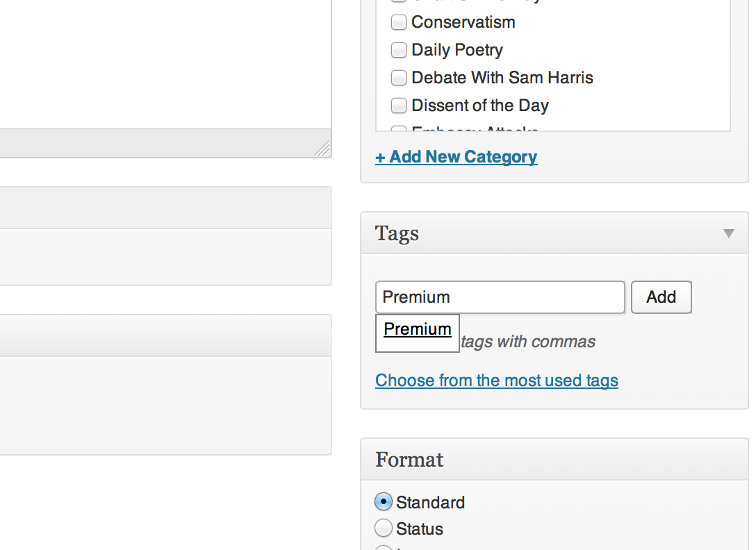This screenshot has height=550, width=756.
Task: Enable the Debate With Sam Harris category
Action: [399, 78]
